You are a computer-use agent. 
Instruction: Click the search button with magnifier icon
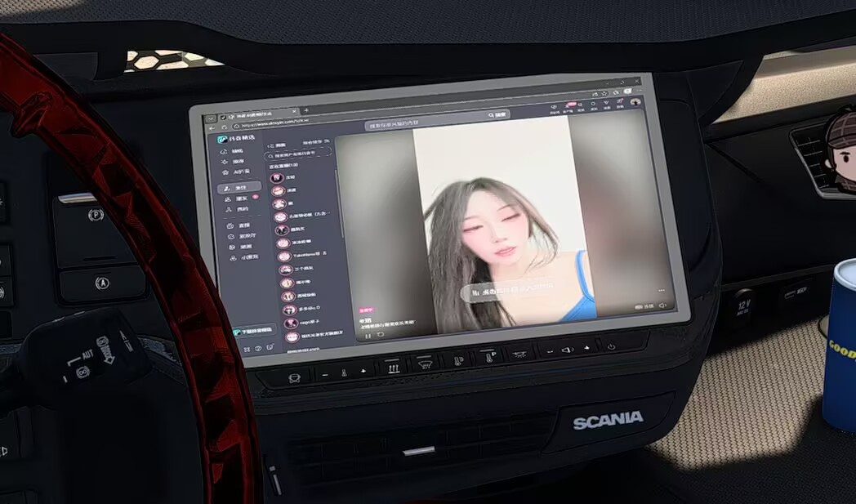[x=498, y=114]
